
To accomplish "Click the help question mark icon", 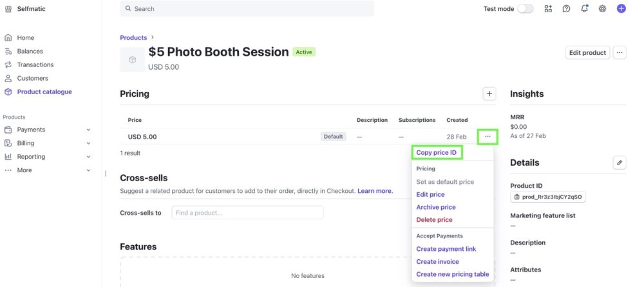I will point(566,8).
